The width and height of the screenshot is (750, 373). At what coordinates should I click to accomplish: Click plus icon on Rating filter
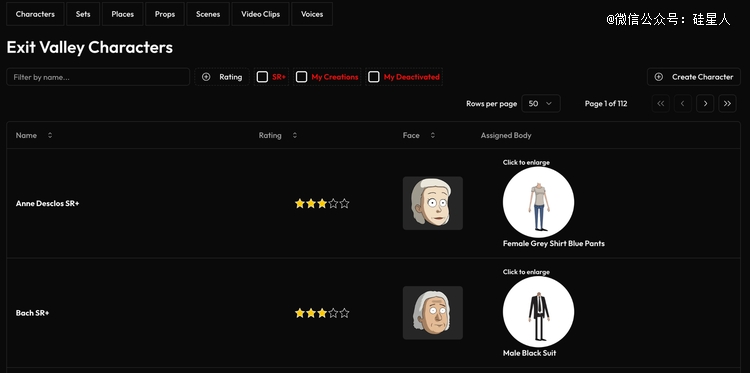tap(206, 77)
